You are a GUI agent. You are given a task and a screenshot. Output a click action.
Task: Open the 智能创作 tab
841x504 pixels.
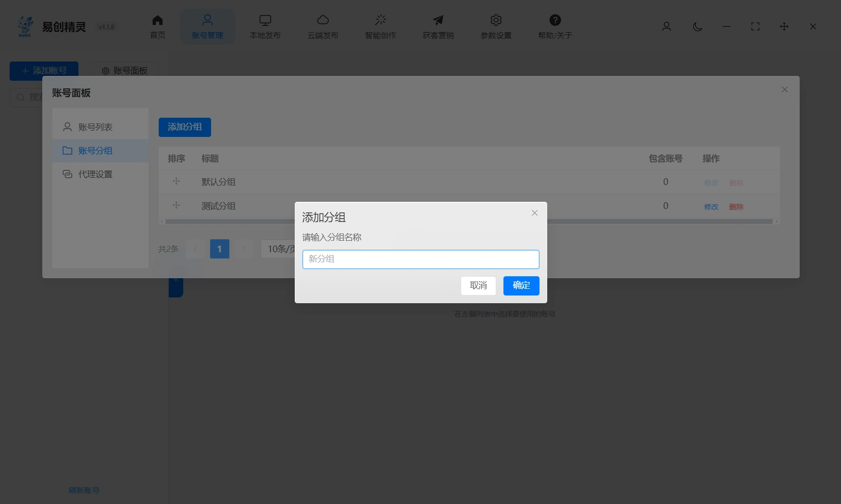point(380,27)
